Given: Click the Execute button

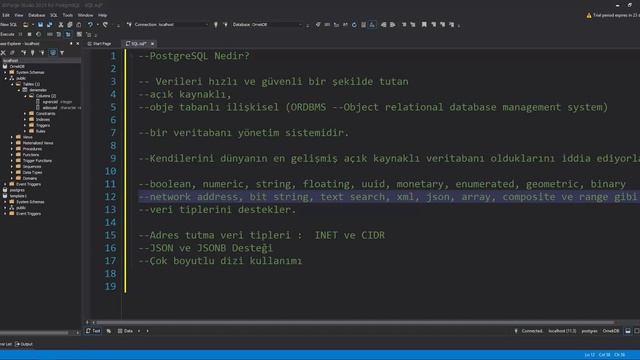Looking at the screenshot, I should [x=7, y=35].
